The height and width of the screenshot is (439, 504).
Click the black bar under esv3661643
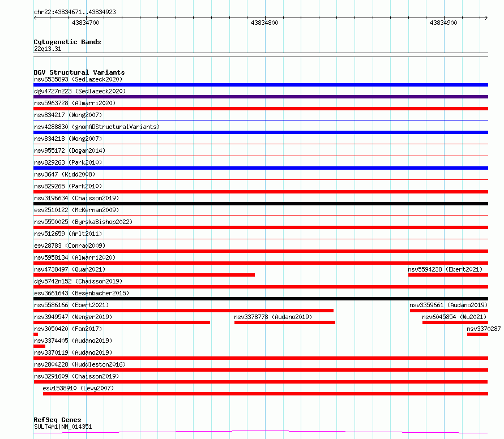pos(260,299)
